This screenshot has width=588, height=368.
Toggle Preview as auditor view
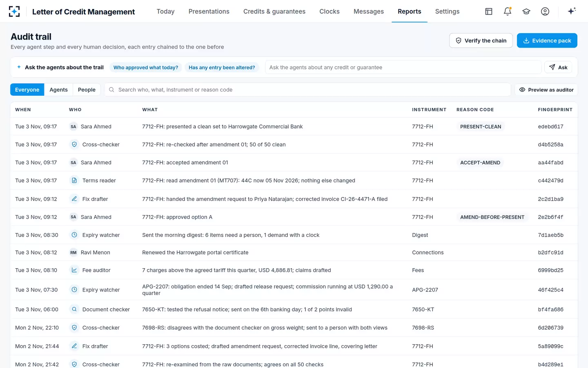click(x=546, y=90)
